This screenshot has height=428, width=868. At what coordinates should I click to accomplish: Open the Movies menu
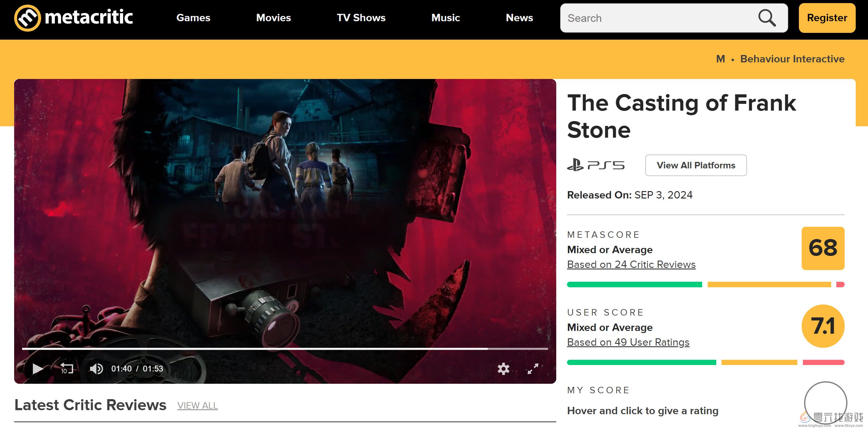coord(273,18)
